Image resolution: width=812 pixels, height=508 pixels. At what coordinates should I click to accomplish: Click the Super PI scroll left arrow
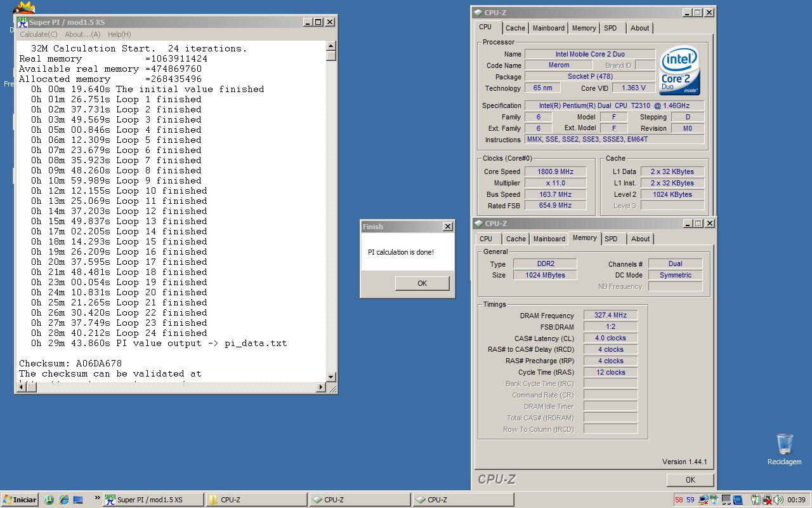pyautogui.click(x=22, y=387)
